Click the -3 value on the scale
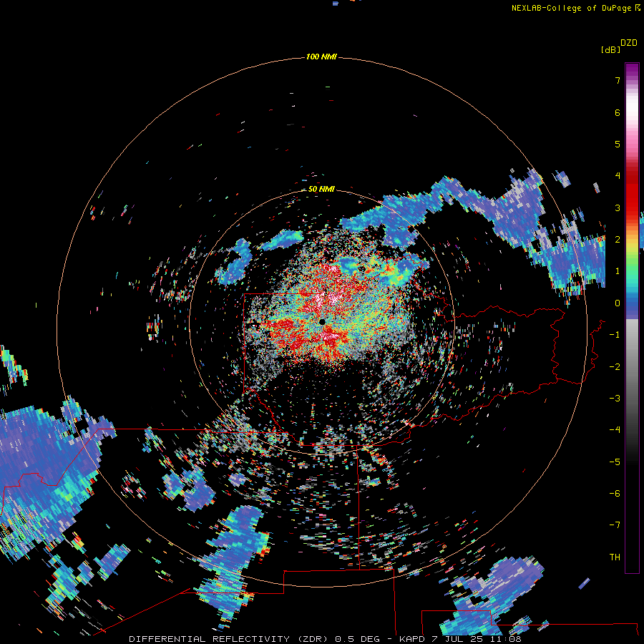Image resolution: width=644 pixels, height=644 pixels. pyautogui.click(x=615, y=399)
